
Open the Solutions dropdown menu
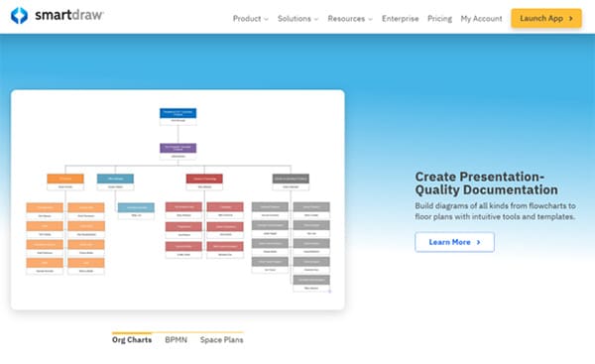tap(297, 19)
